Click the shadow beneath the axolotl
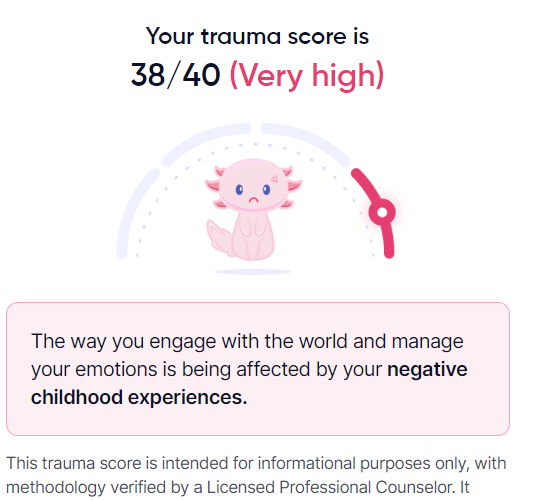The height and width of the screenshot is (500, 533). pyautogui.click(x=253, y=272)
